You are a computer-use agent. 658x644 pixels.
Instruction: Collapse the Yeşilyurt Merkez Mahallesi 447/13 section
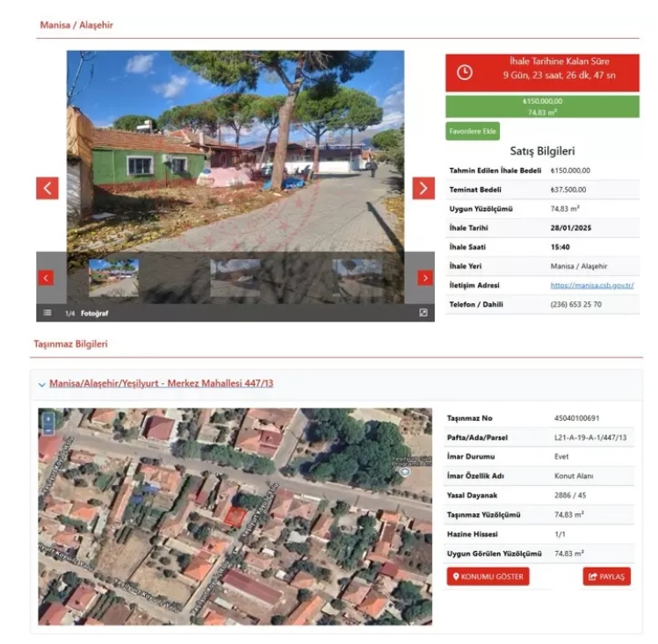[x=41, y=384]
